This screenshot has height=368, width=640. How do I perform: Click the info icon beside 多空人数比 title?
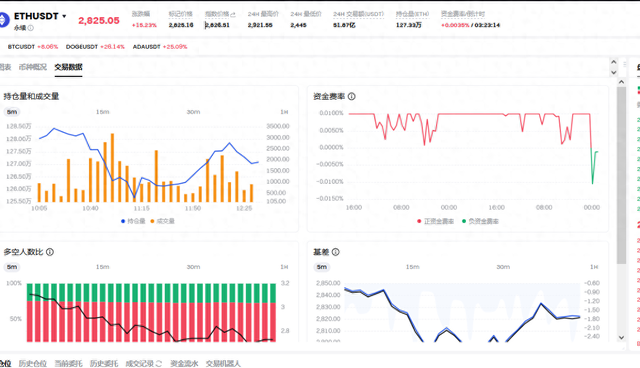(50, 252)
